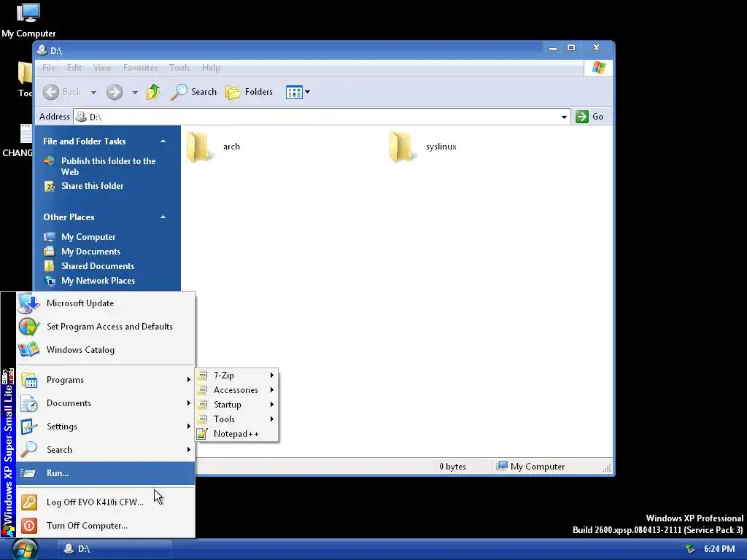Expand the Accessories submenu
This screenshot has width=747, height=560.
(236, 390)
